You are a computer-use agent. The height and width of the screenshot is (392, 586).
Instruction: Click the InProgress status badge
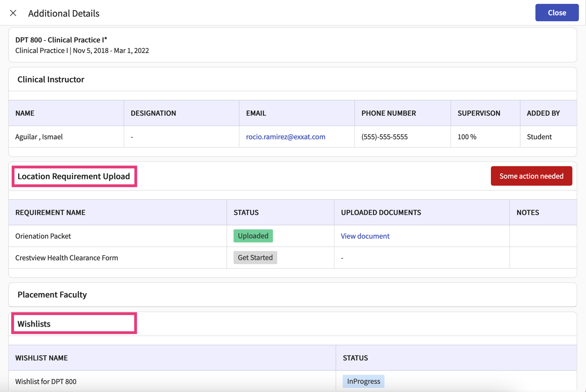click(x=363, y=381)
